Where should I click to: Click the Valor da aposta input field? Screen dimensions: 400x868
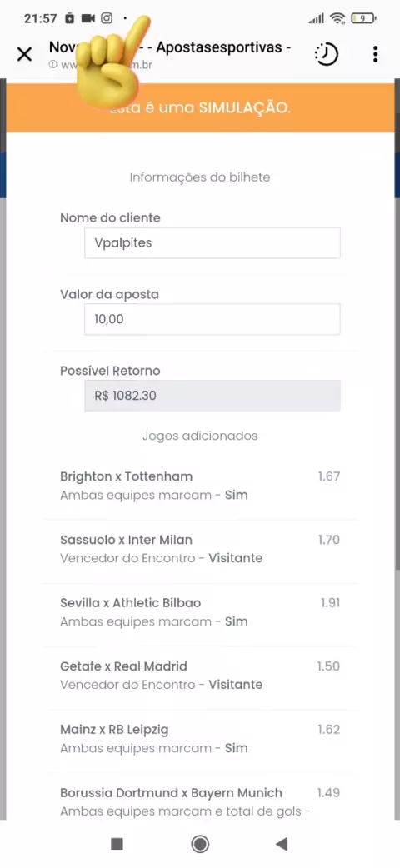(x=212, y=319)
